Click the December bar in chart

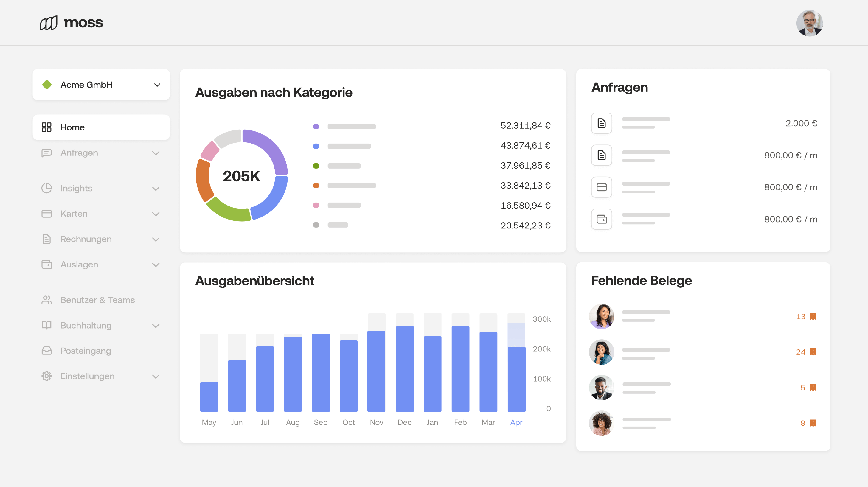[x=404, y=368]
